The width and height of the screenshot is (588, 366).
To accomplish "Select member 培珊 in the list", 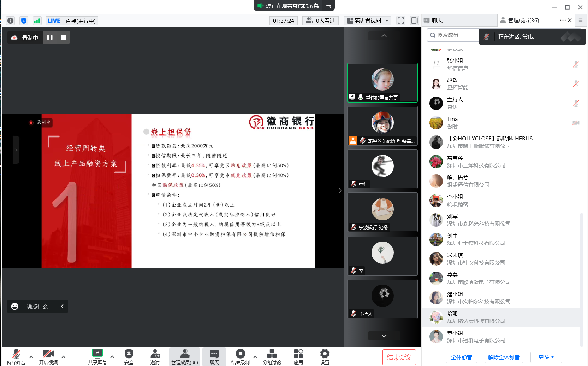I will pos(501,317).
